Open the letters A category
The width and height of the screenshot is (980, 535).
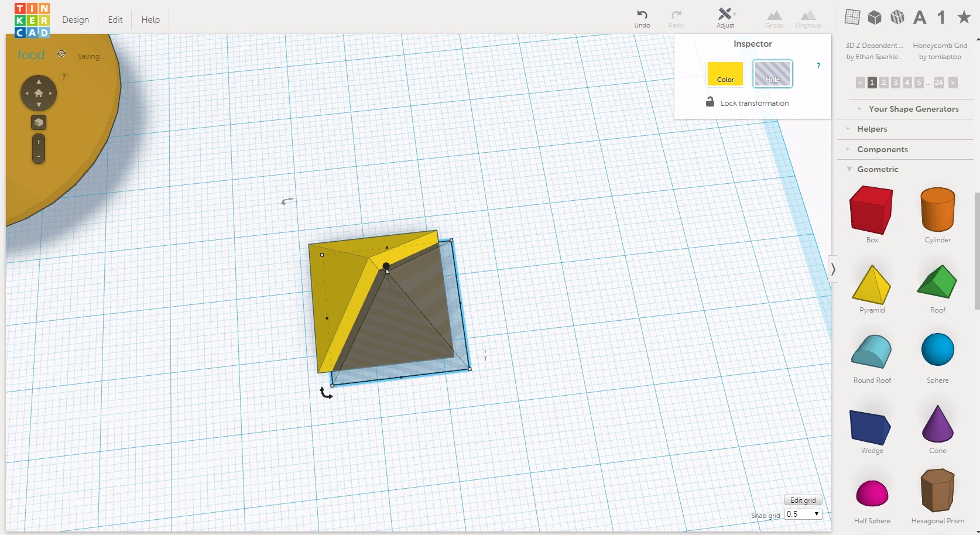(x=920, y=18)
